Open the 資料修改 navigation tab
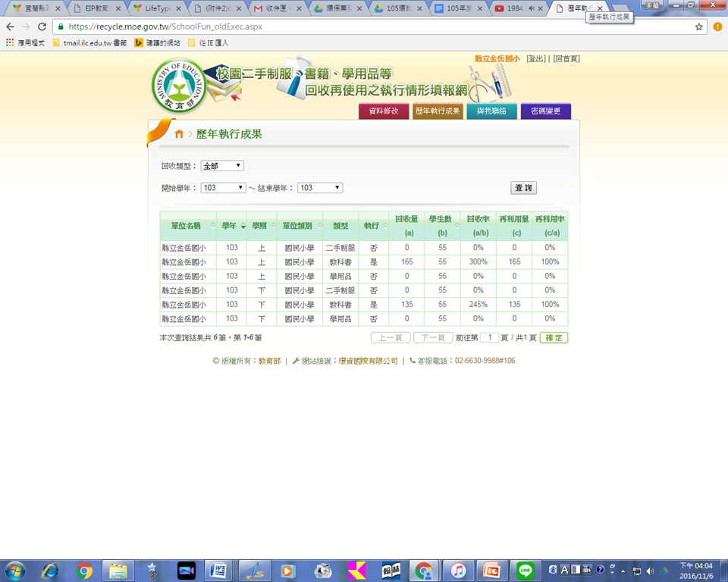Screen dimensions: 728x582 pos(384,111)
